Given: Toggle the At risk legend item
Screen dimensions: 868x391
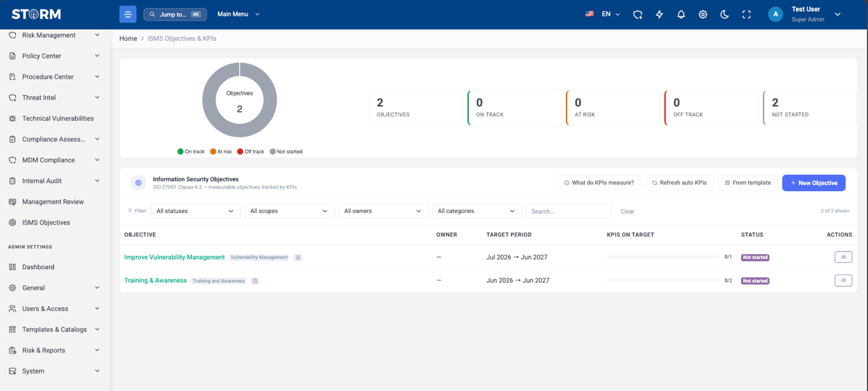Looking at the screenshot, I should [x=221, y=151].
